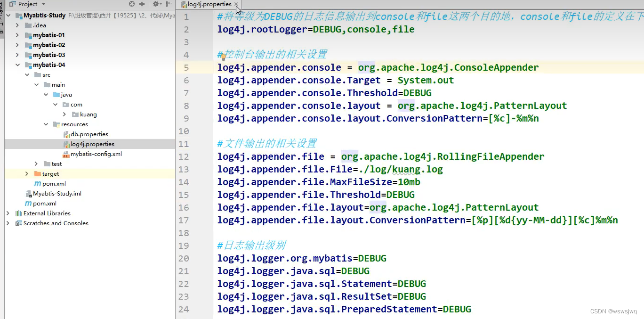Click the mybatis-01 module folder icon

28,35
